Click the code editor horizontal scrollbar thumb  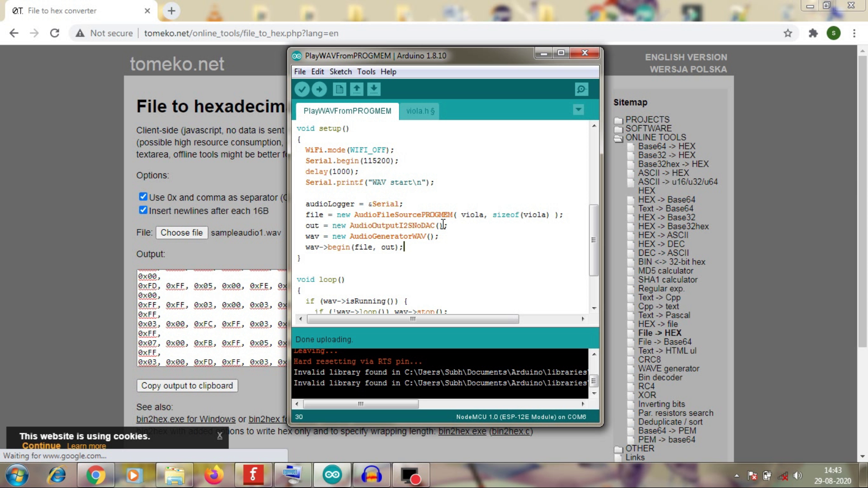[413, 319]
